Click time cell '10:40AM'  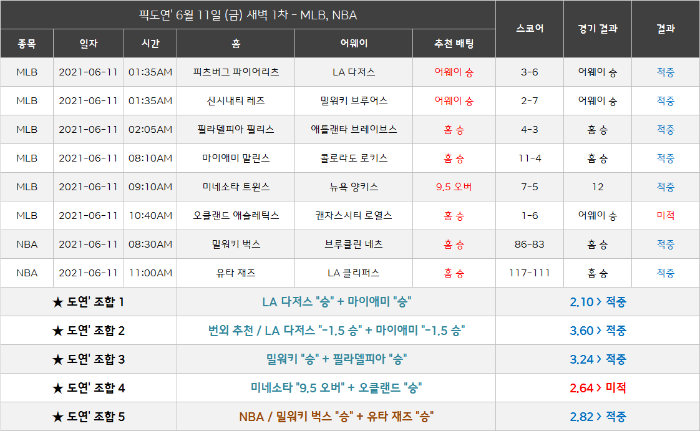click(x=150, y=215)
